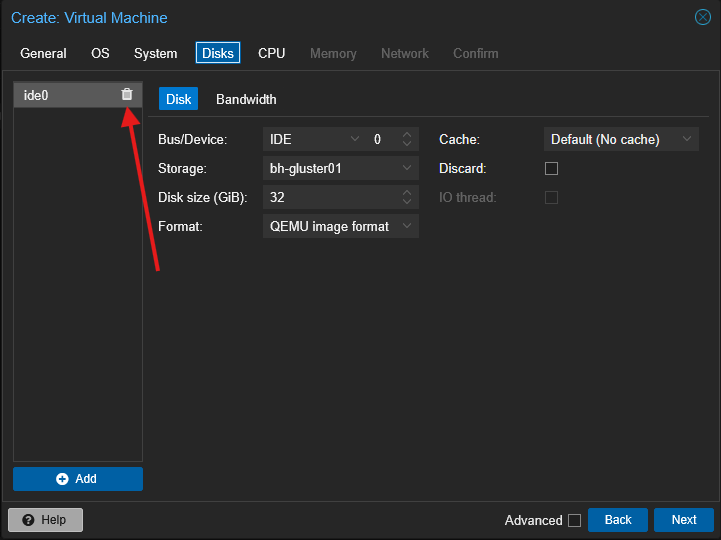The image size is (721, 540).
Task: Open the CPU tab
Action: click(271, 53)
